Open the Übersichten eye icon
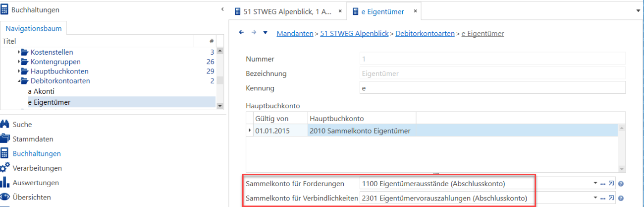Screen dimensions: 644x207 click(5, 197)
